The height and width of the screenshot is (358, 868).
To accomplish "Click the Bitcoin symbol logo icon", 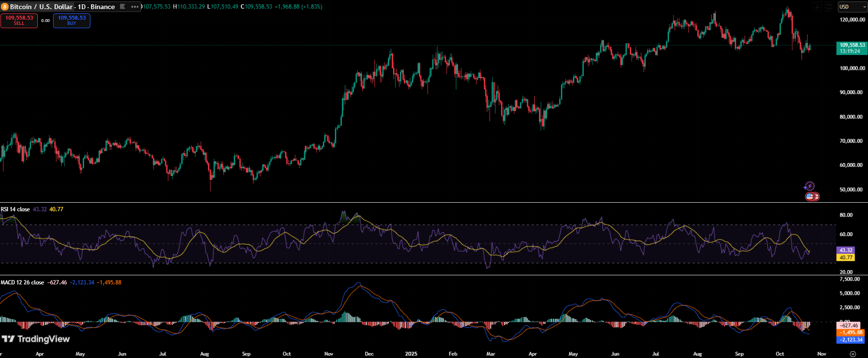I will point(5,7).
